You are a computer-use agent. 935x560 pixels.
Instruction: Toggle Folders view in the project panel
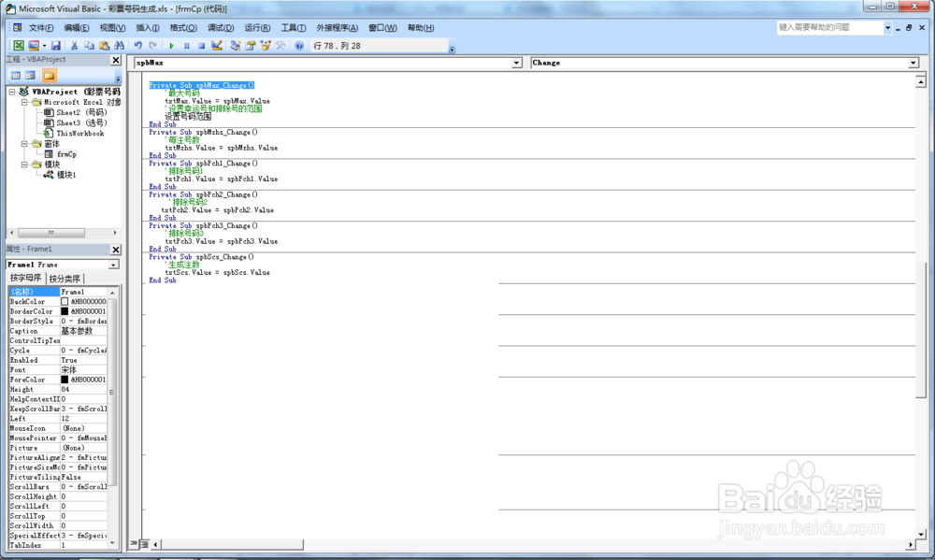point(49,75)
